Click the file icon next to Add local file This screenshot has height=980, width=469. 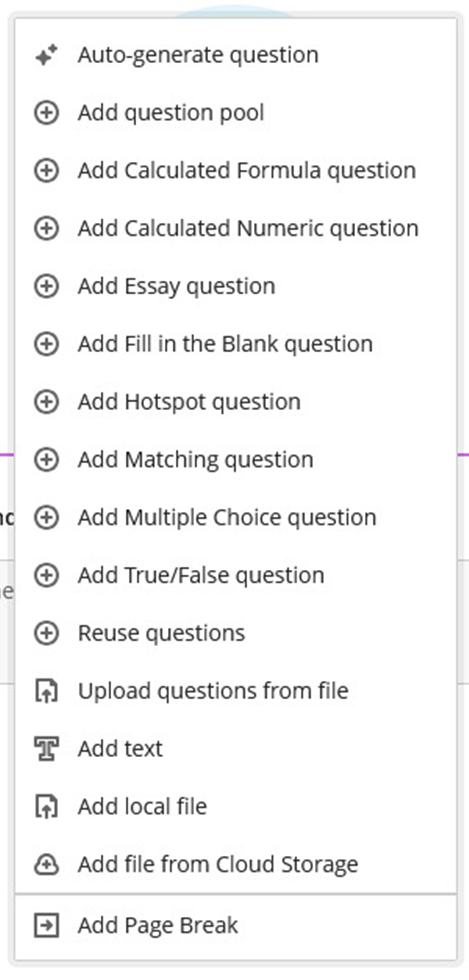coord(46,807)
